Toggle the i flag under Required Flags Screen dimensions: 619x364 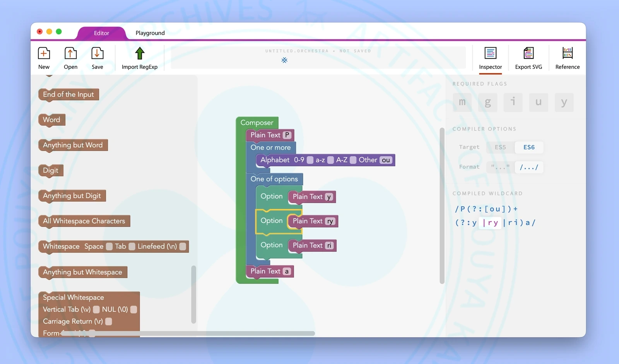click(513, 102)
